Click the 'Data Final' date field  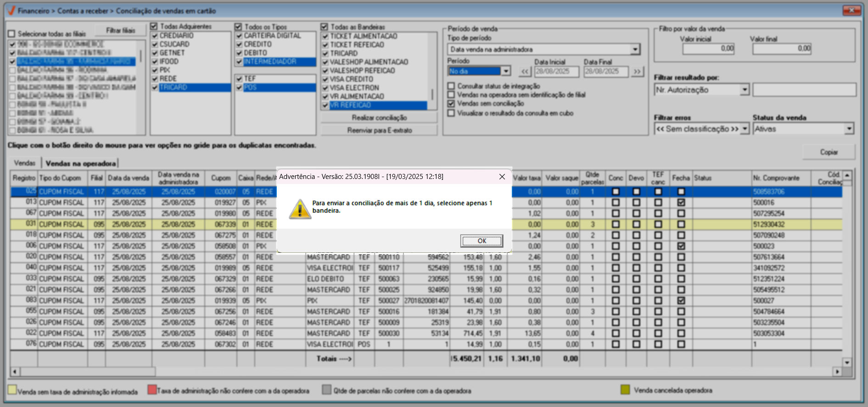click(x=606, y=72)
